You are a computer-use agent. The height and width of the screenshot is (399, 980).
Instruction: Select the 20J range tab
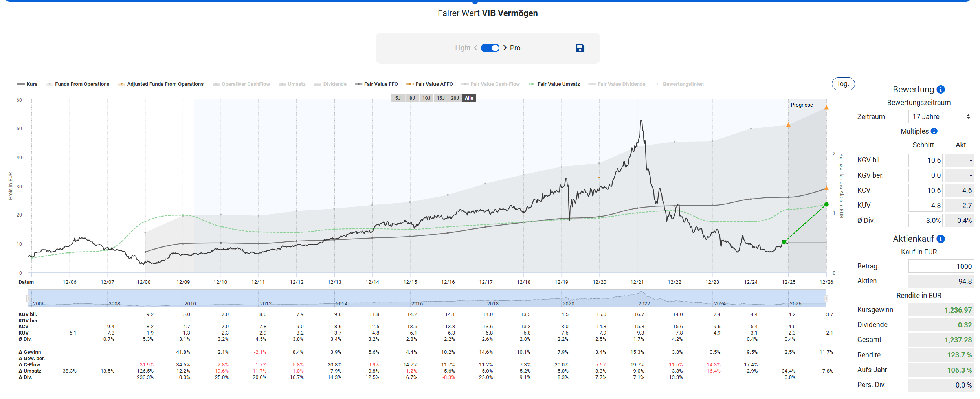pyautogui.click(x=455, y=98)
